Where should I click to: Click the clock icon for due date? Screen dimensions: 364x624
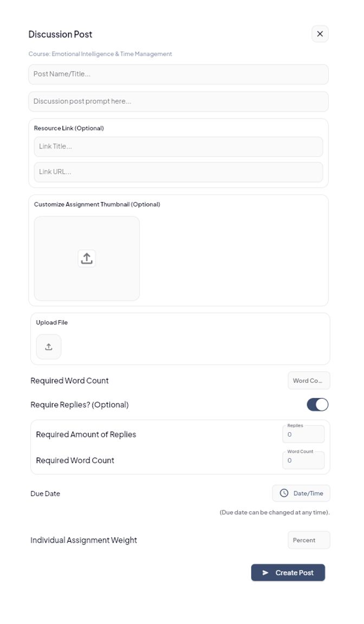pos(284,493)
